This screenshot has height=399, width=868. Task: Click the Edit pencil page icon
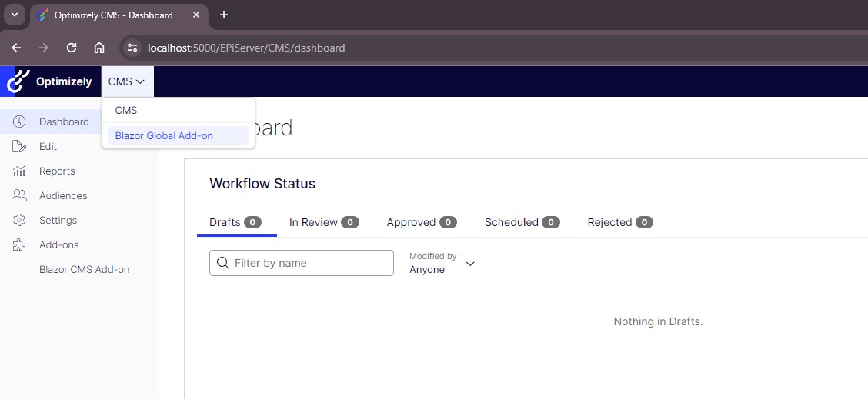click(x=19, y=147)
